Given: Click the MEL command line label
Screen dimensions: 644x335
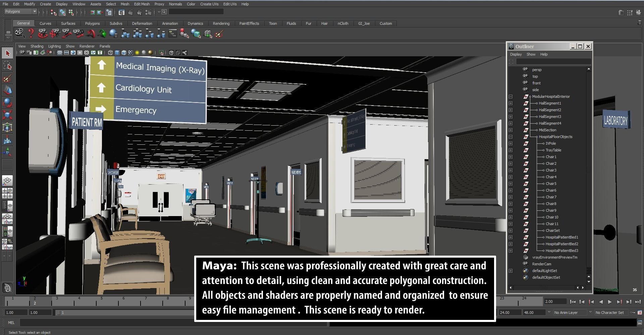Looking at the screenshot, I should click(11, 323).
